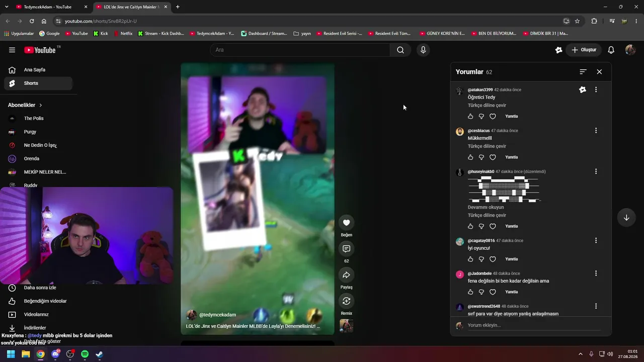Like cagatay0816's comment
This screenshot has width=644, height=362.
click(470, 259)
